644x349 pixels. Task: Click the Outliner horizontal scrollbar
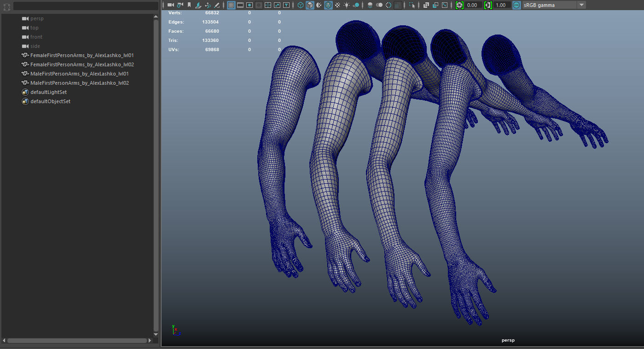point(77,341)
